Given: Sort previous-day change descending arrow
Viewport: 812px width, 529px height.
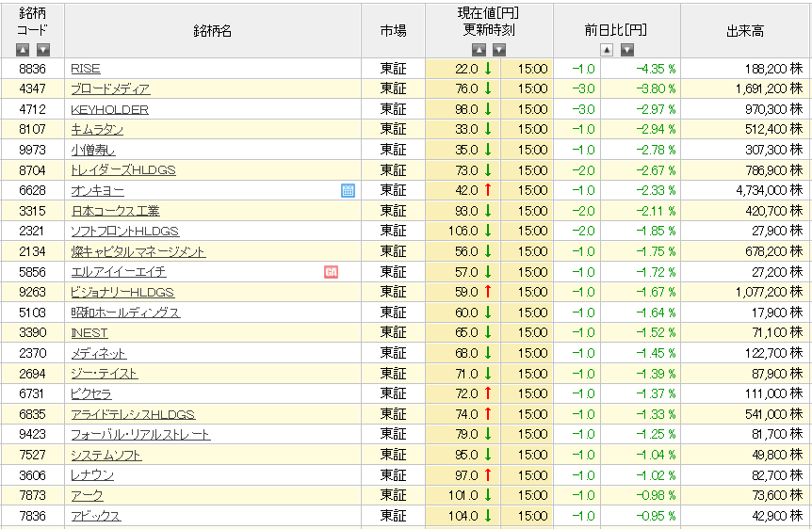Looking at the screenshot, I should (627, 50).
